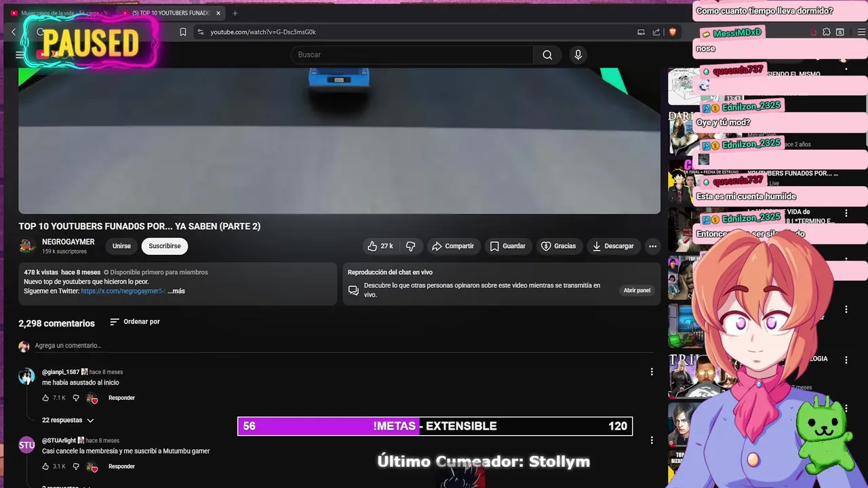
Task: Click the video player area
Action: (x=339, y=140)
